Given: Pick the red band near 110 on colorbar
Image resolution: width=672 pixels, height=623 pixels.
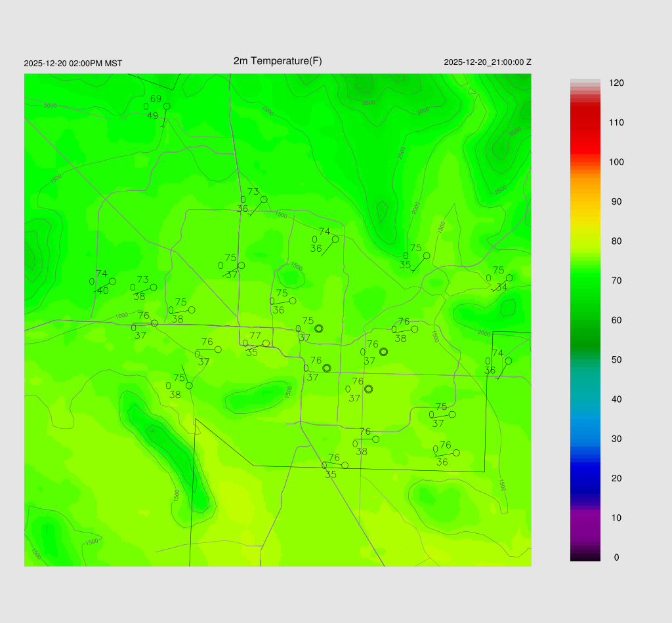Looking at the screenshot, I should click(585, 123).
